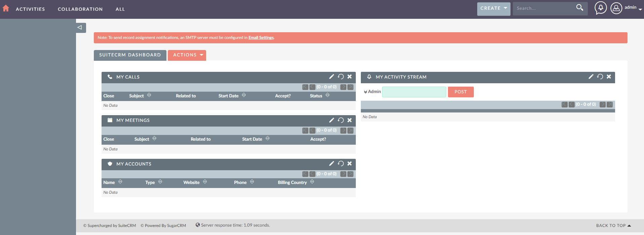
Task: Open the Collaboration menu
Action: click(80, 9)
